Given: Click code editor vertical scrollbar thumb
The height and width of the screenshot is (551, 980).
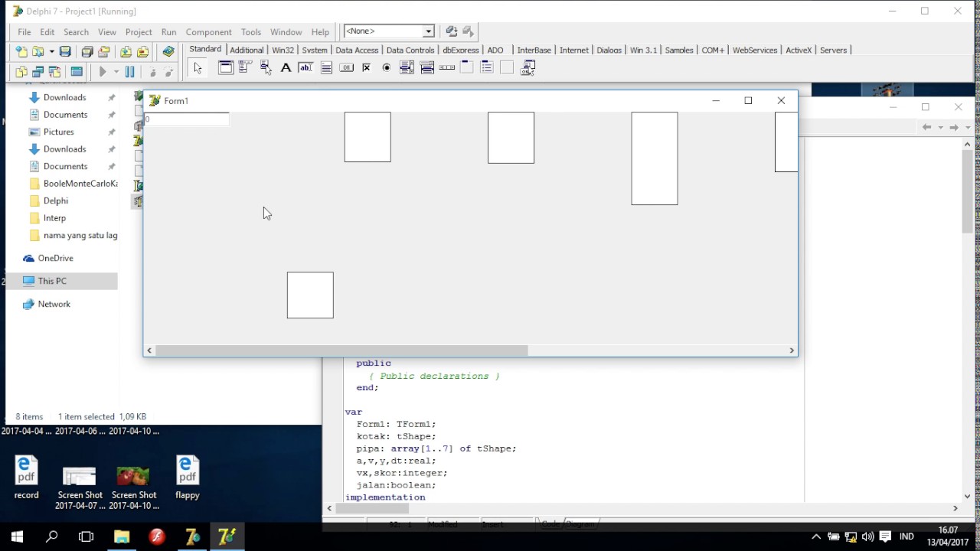Looking at the screenshot, I should pyautogui.click(x=968, y=191).
